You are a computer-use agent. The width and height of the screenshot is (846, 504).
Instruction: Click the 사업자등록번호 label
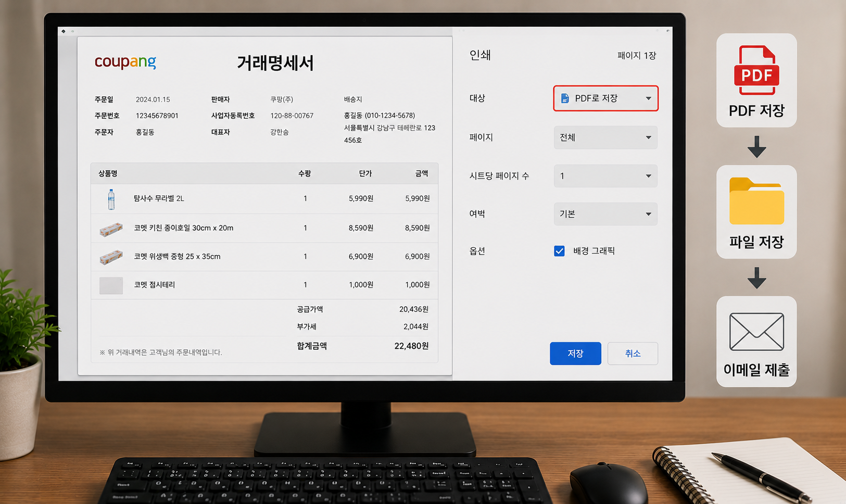click(233, 116)
